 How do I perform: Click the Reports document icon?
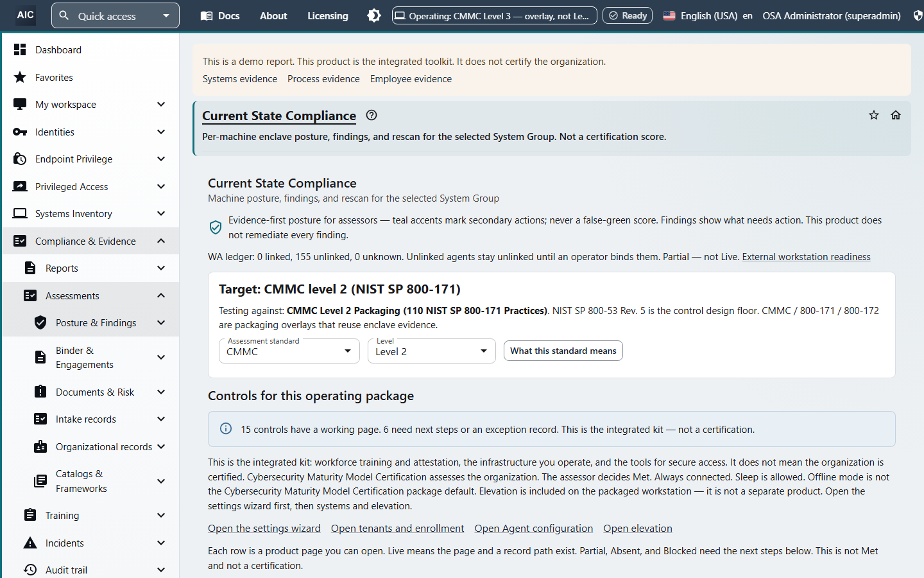tap(30, 268)
